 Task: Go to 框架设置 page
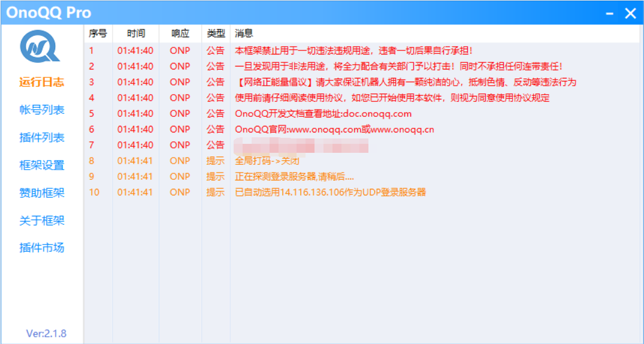(41, 165)
